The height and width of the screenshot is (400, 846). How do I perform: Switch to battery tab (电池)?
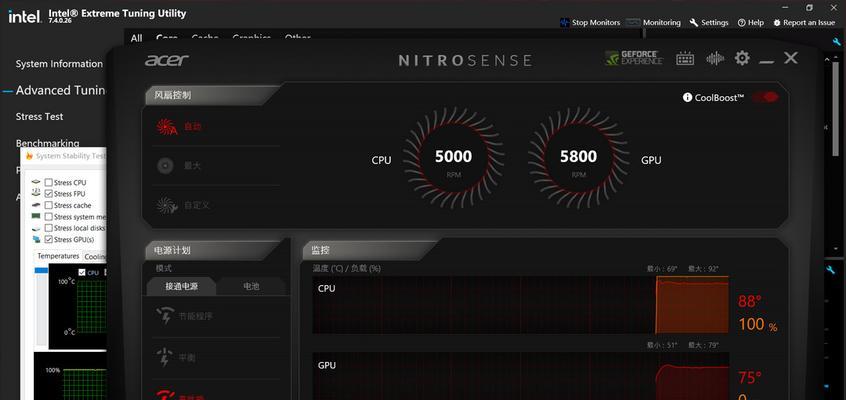251,286
